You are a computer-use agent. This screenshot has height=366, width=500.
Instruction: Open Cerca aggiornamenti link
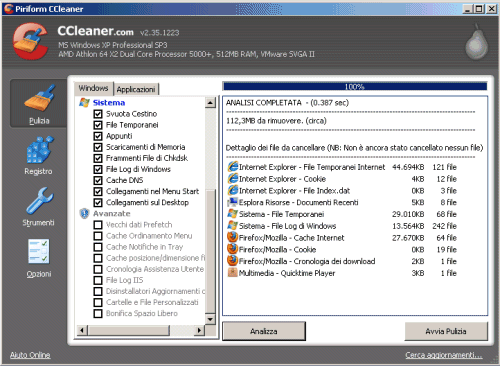444,355
